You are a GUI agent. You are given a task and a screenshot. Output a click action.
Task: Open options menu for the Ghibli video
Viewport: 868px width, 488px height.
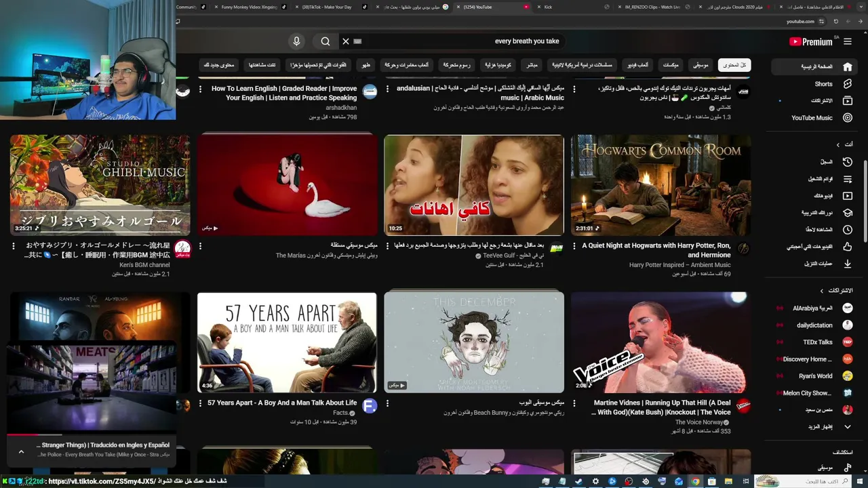pyautogui.click(x=14, y=246)
